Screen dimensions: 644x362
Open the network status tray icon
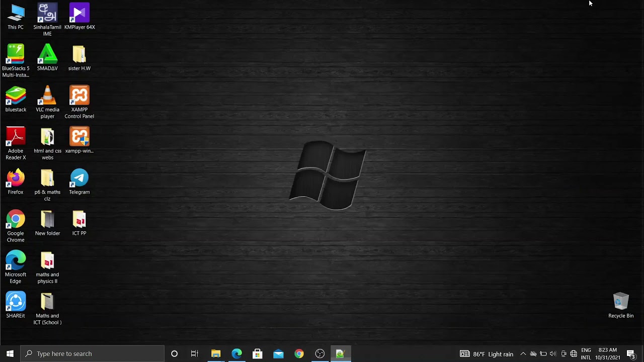[x=574, y=354]
